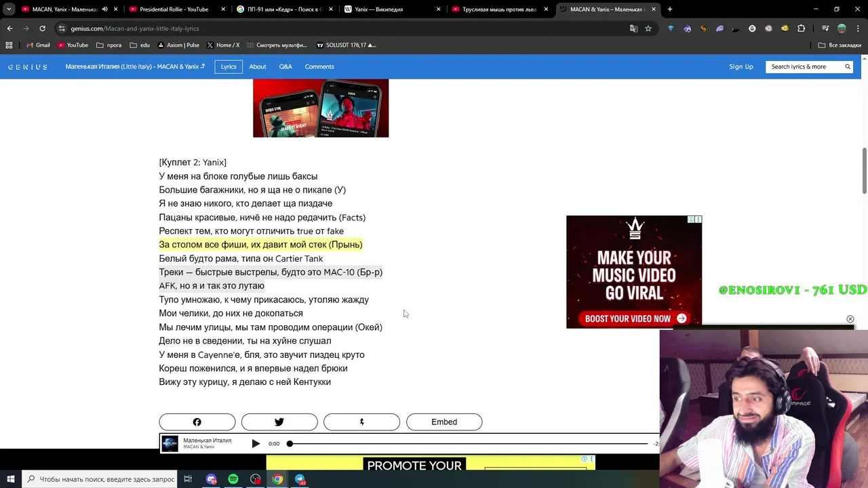Click the highlighted lyric За столом все фиши

click(260, 245)
